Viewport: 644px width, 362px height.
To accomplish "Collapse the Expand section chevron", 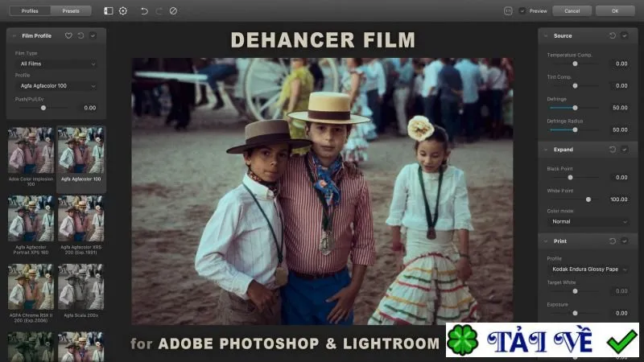I will coord(546,150).
